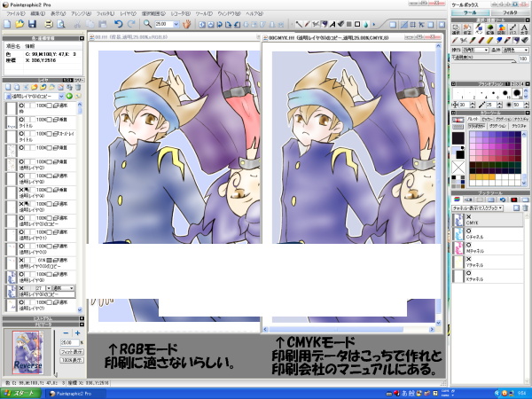This screenshot has width=532, height=399.
Task: Select the 修正 retouch tool
Action: coord(467,29)
